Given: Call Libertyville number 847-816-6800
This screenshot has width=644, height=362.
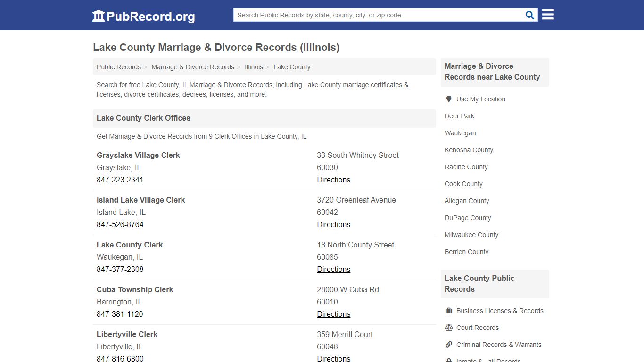Looking at the screenshot, I should 120,358.
